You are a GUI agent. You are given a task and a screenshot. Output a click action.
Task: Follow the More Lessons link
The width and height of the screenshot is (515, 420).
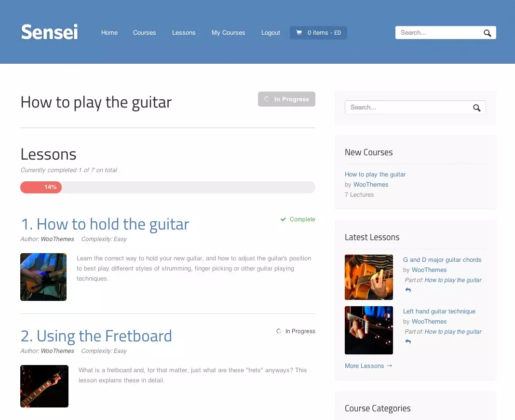[x=368, y=366]
